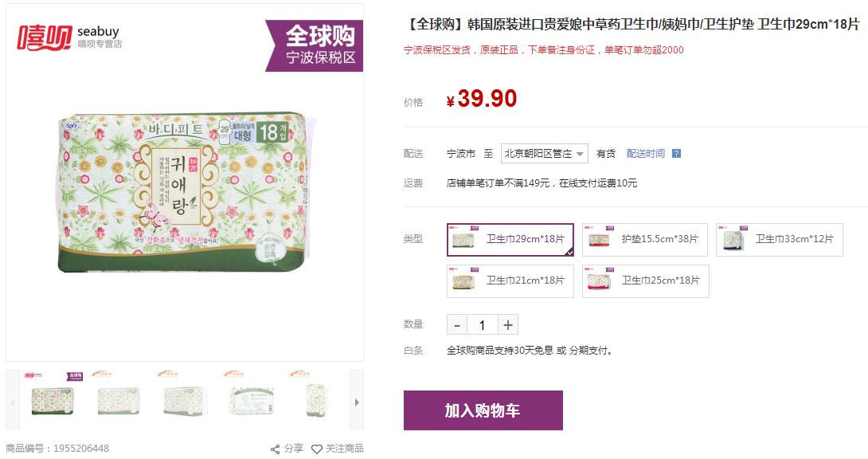Decrease quantity with minus button

[x=457, y=324]
